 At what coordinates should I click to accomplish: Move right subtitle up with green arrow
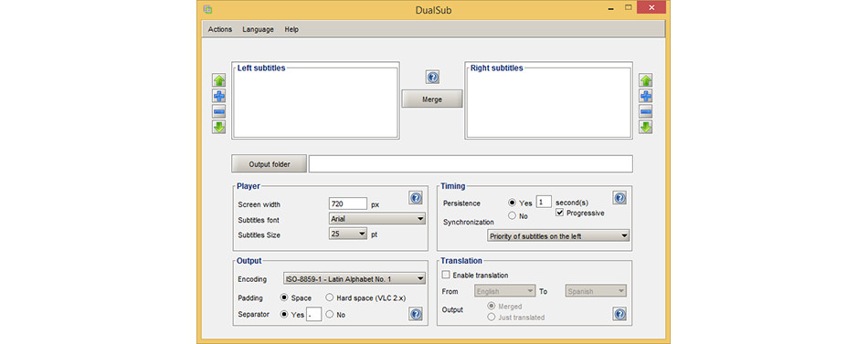(x=645, y=80)
